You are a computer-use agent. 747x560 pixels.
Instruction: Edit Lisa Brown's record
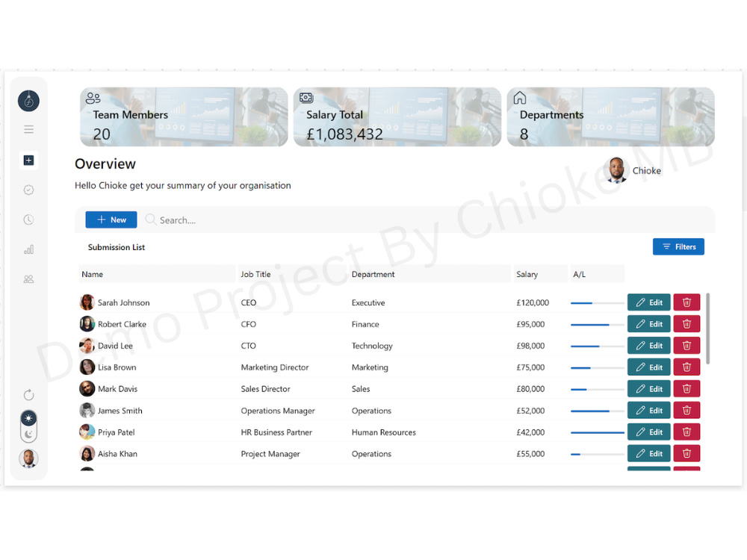pyautogui.click(x=648, y=367)
